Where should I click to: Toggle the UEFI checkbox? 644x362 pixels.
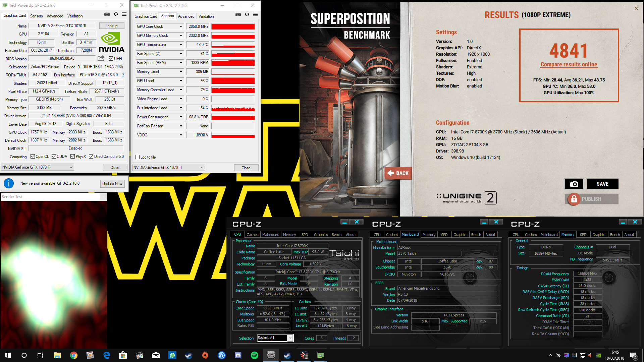pyautogui.click(x=111, y=58)
